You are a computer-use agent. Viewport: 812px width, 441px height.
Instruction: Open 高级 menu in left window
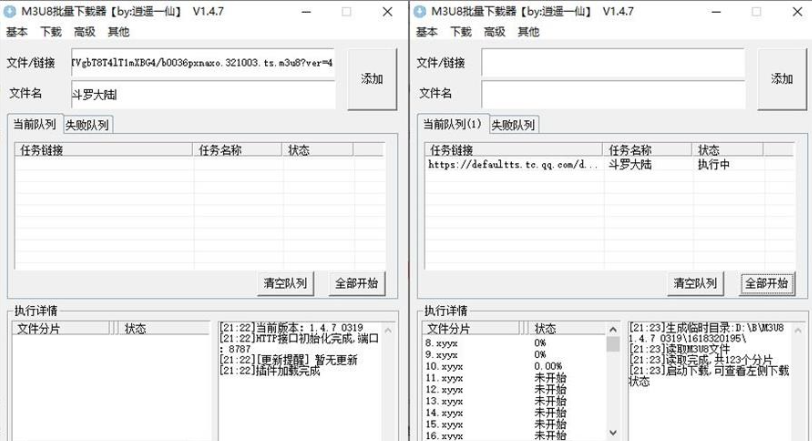click(x=84, y=32)
